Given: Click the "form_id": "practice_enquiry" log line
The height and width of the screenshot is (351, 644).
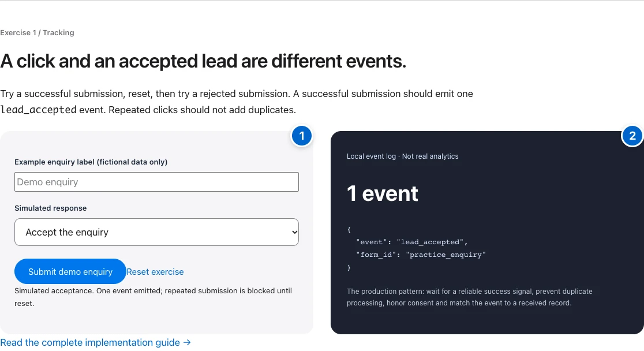Looking at the screenshot, I should coord(421,255).
